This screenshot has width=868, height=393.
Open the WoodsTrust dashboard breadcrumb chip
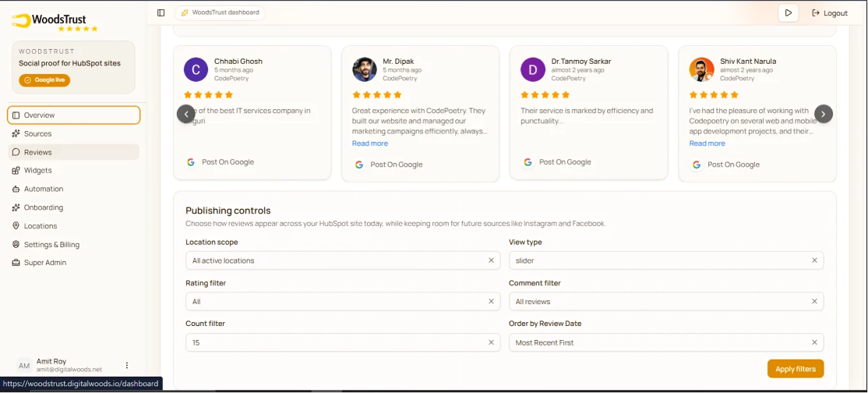tap(220, 12)
